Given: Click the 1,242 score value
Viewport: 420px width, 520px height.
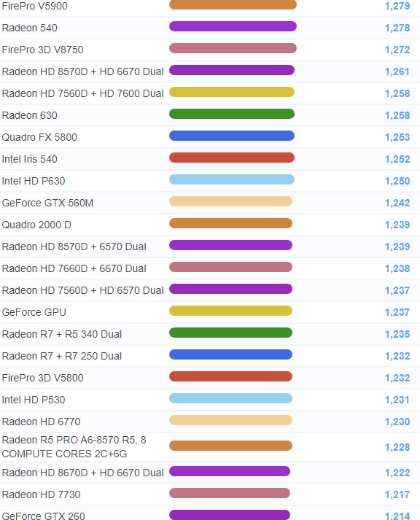Looking at the screenshot, I should [397, 203].
